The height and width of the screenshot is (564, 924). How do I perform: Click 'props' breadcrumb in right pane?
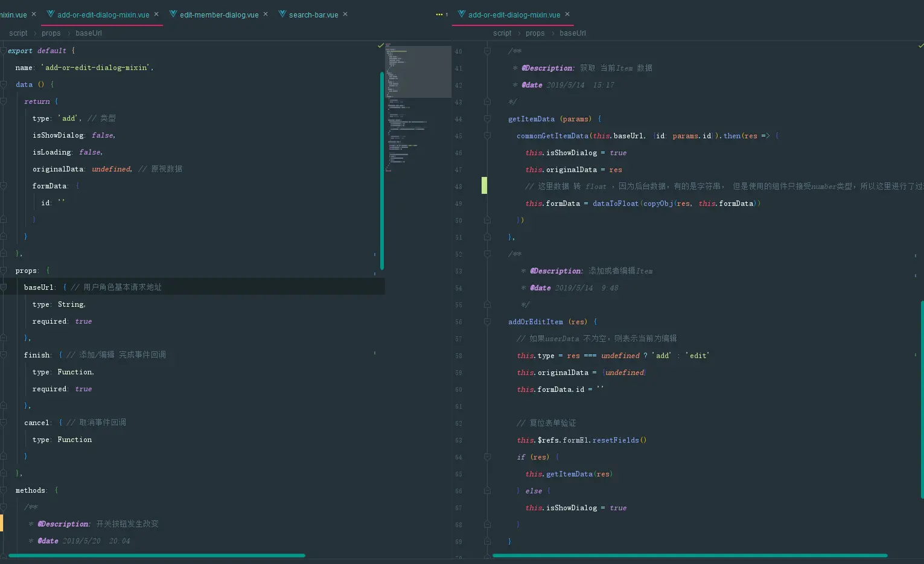coord(535,33)
